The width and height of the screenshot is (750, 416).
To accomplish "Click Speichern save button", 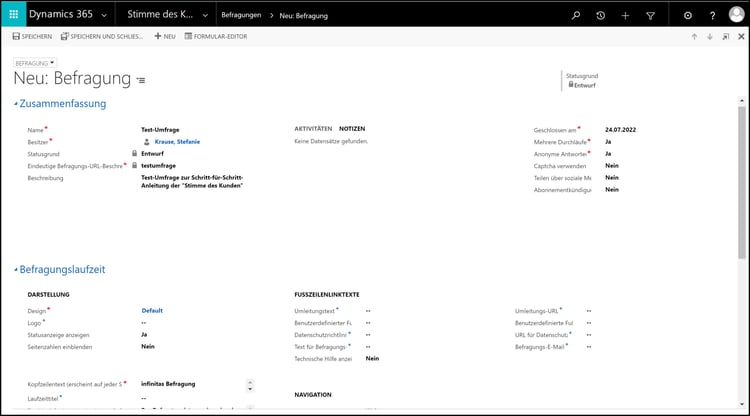I will (32, 36).
